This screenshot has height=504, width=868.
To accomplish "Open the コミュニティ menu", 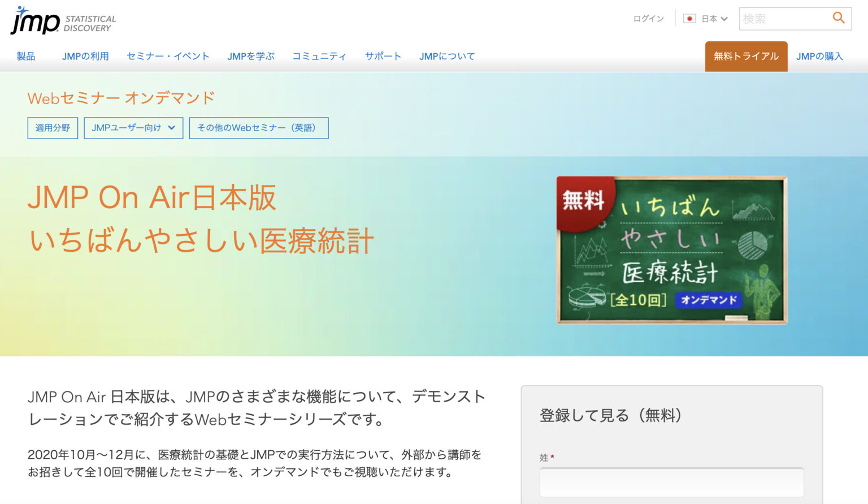I will (319, 56).
